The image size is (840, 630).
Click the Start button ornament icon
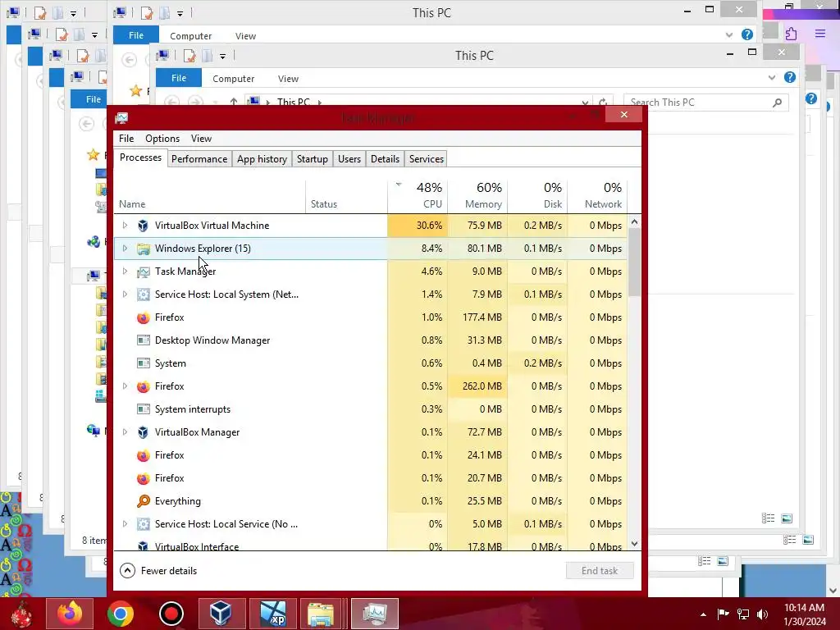[x=21, y=614]
